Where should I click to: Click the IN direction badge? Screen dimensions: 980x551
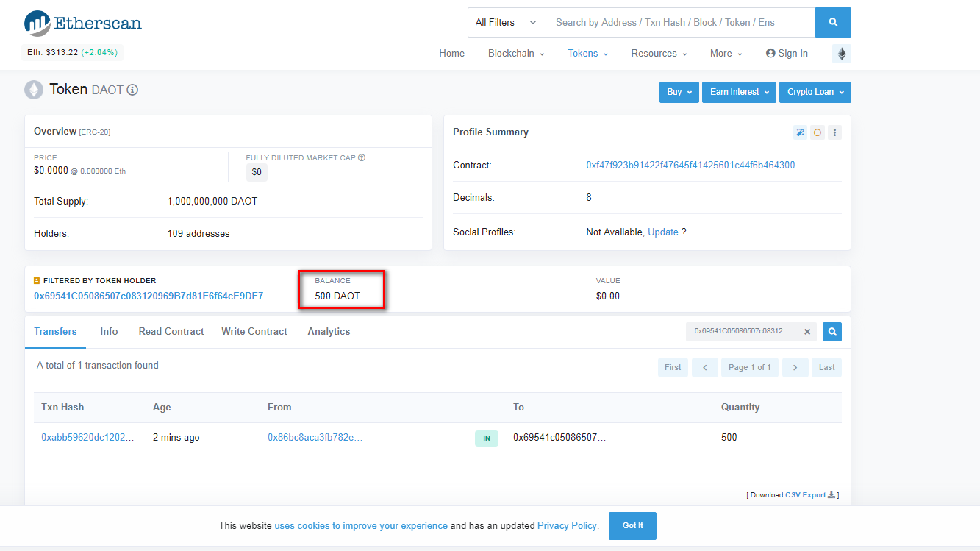[x=487, y=438]
